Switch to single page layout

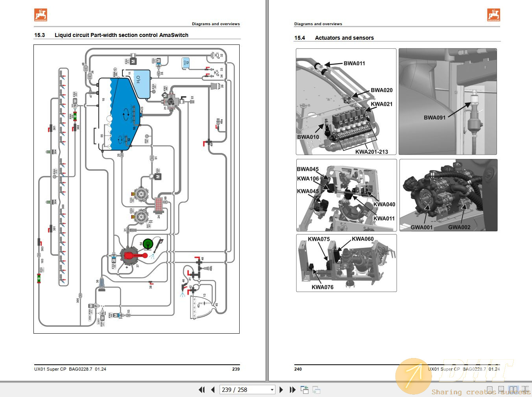[491, 390]
